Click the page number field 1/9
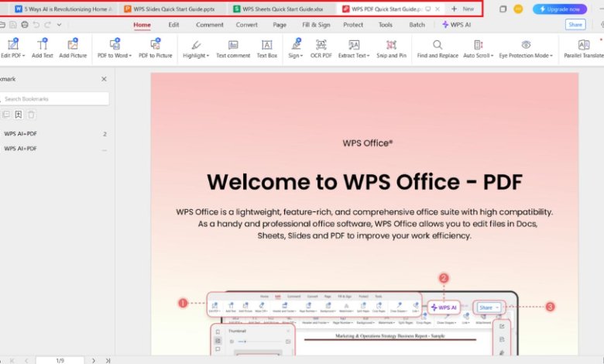The width and height of the screenshot is (604, 364). pyautogui.click(x=60, y=361)
